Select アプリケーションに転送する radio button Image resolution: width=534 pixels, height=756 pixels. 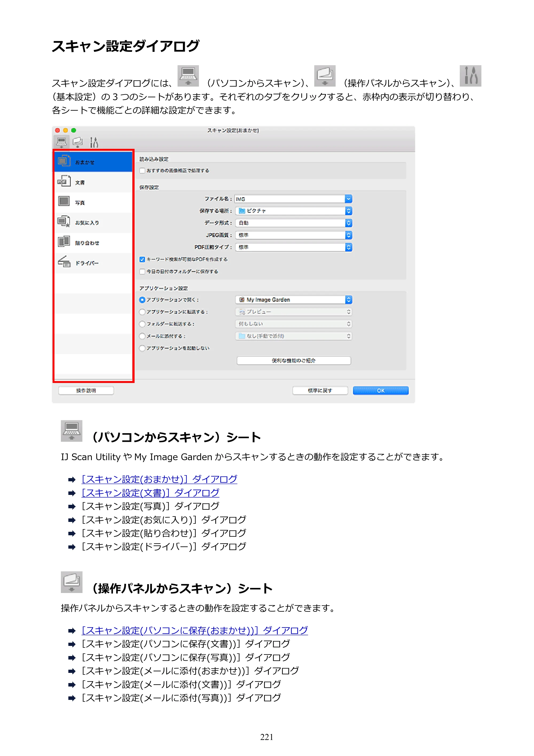(142, 312)
